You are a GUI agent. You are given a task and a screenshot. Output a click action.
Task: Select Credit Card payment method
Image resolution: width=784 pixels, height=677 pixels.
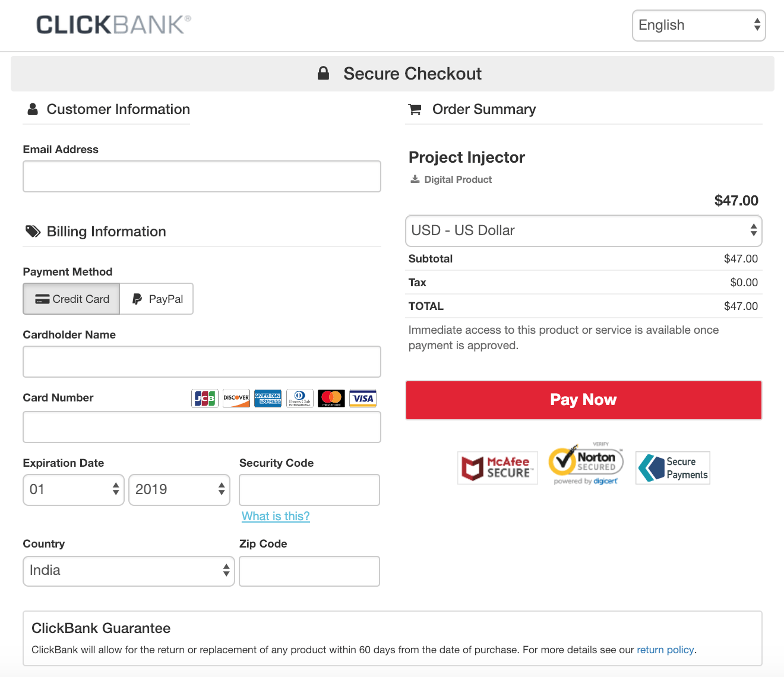71,299
